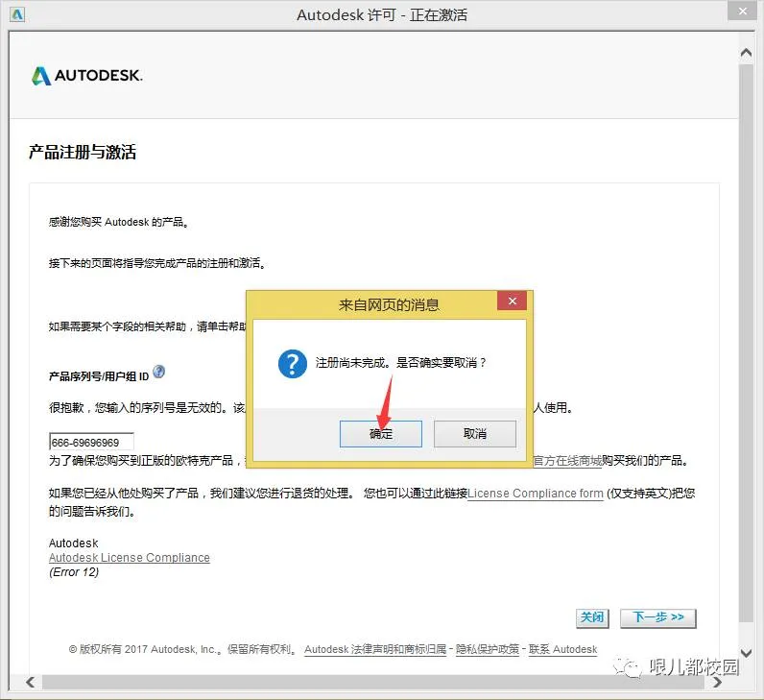Close the 来自网页的消息 dialog with its red X

[x=513, y=301]
